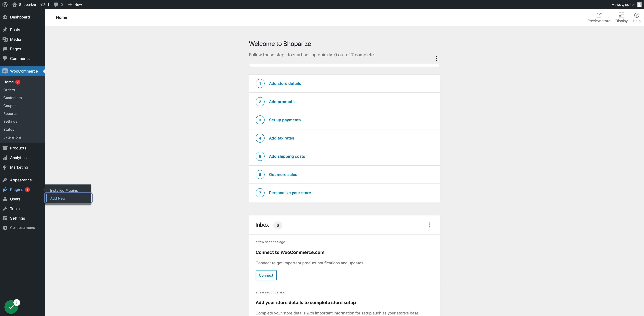The width and height of the screenshot is (644, 316).
Task: Open WooCommerce Orders submenu item
Action: 9,90
